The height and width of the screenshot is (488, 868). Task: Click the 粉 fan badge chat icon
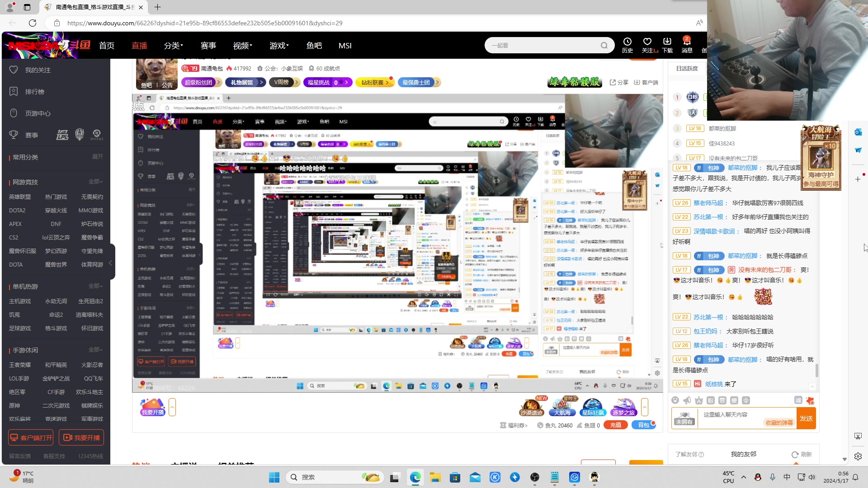pyautogui.click(x=710, y=400)
